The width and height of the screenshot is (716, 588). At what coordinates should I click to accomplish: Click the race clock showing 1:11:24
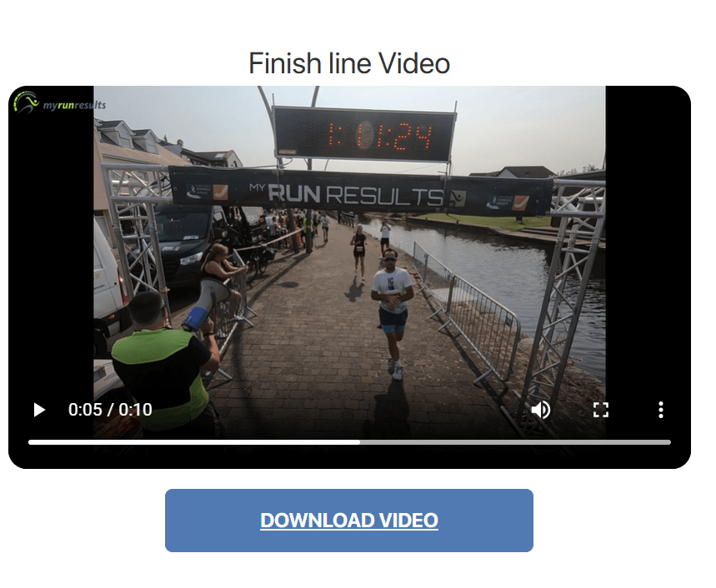(x=364, y=135)
